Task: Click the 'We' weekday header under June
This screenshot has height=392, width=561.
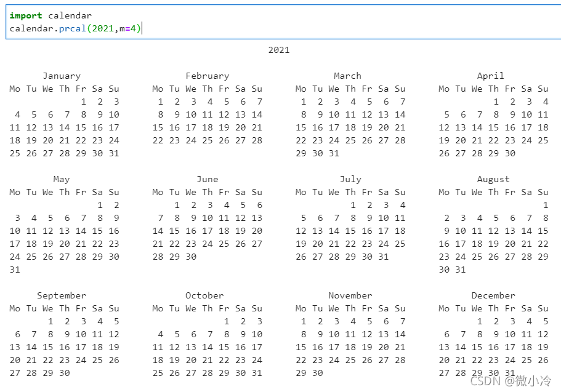Action: (191, 192)
